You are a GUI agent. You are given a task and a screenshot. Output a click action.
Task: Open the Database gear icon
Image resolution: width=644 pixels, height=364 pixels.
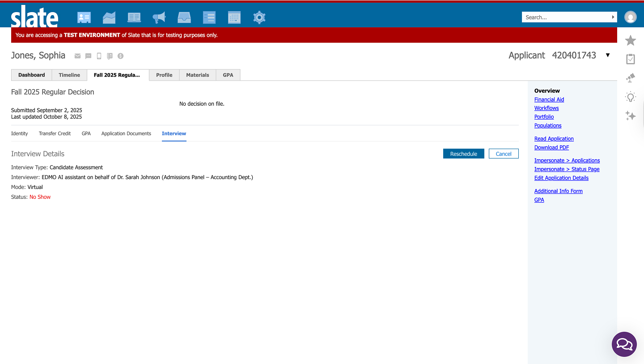click(x=259, y=17)
